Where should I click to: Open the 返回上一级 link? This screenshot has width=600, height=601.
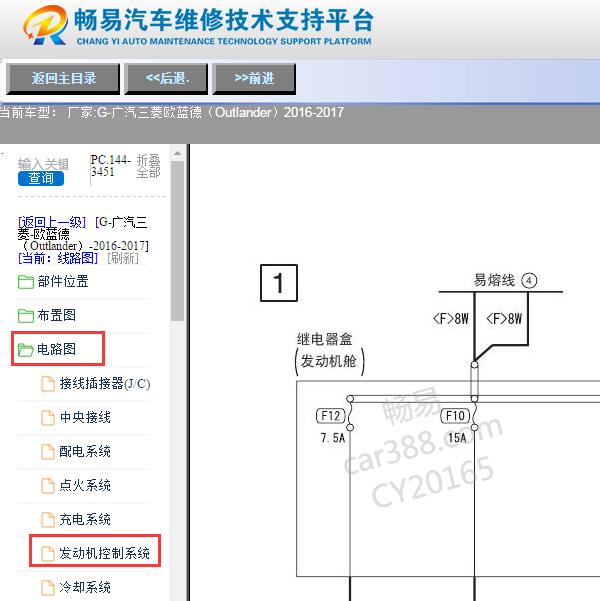(x=52, y=222)
